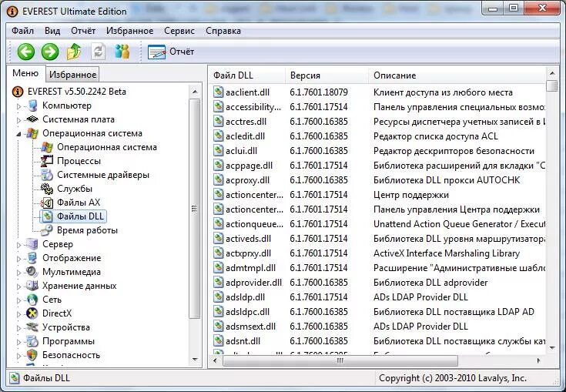
Task: Click the Программы tree icon
Action: pyautogui.click(x=32, y=341)
